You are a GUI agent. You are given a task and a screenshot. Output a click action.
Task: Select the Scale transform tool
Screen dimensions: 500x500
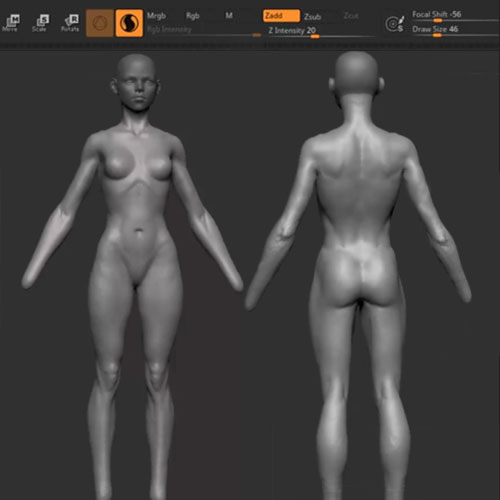click(40, 23)
